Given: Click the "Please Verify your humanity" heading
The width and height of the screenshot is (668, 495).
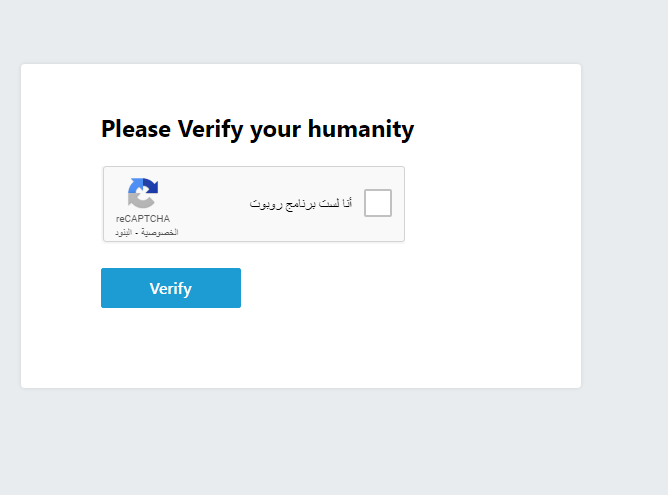Looking at the screenshot, I should [257, 130].
